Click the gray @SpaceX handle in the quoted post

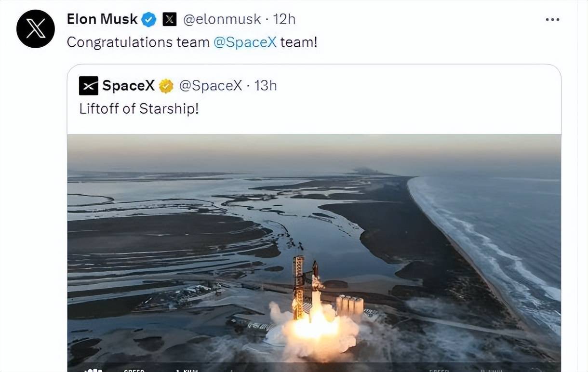point(211,86)
